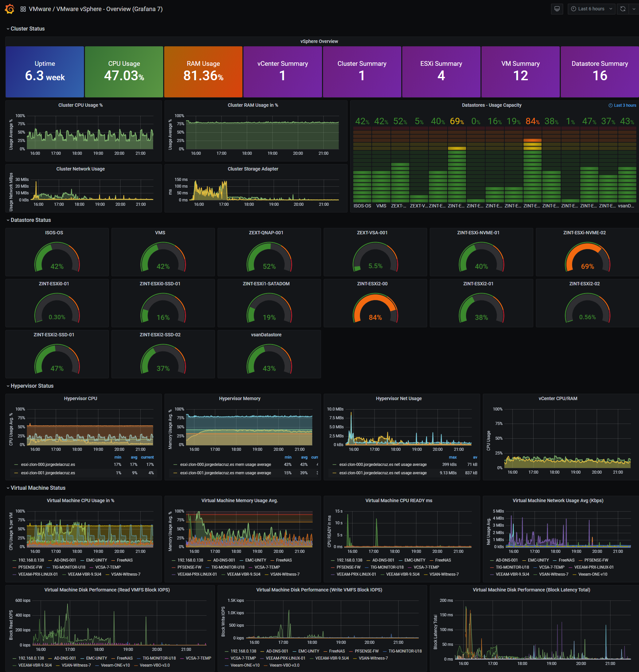The image size is (639, 672).
Task: Open the Hypervisor Net Usage panel menu
Action: pos(399,398)
